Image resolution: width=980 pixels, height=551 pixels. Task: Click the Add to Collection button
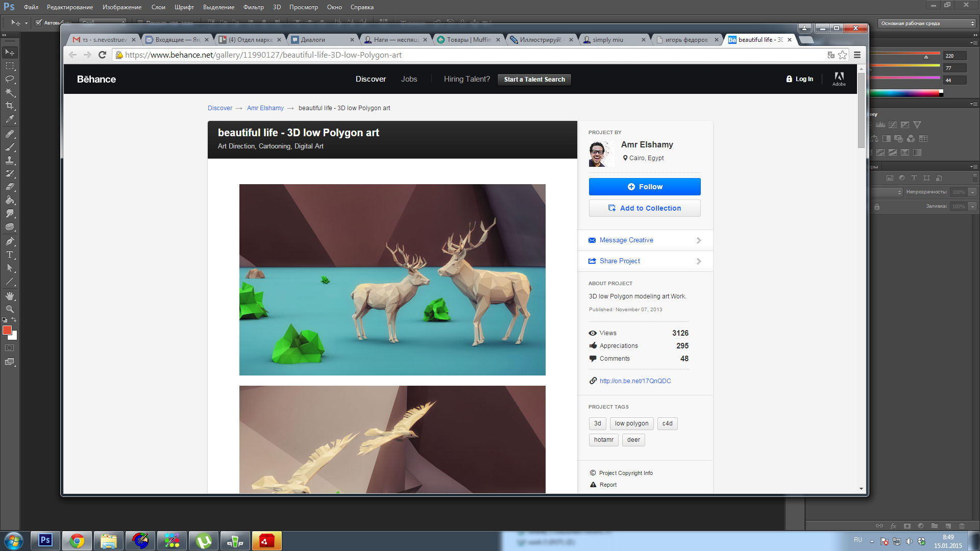[x=645, y=208]
